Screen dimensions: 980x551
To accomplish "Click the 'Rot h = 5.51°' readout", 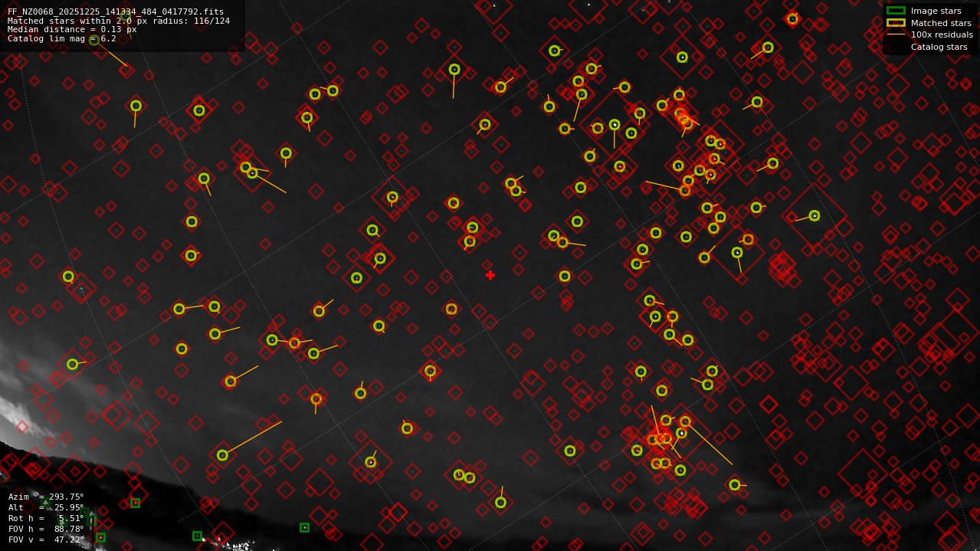I will tap(46, 518).
